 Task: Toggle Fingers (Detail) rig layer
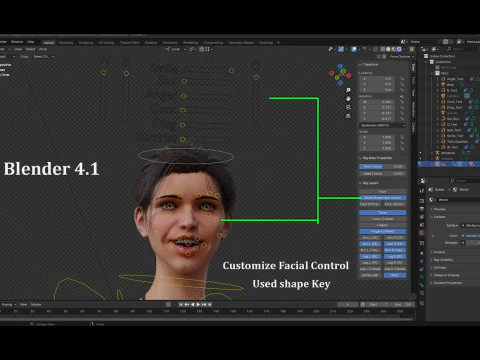pyautogui.click(x=383, y=231)
